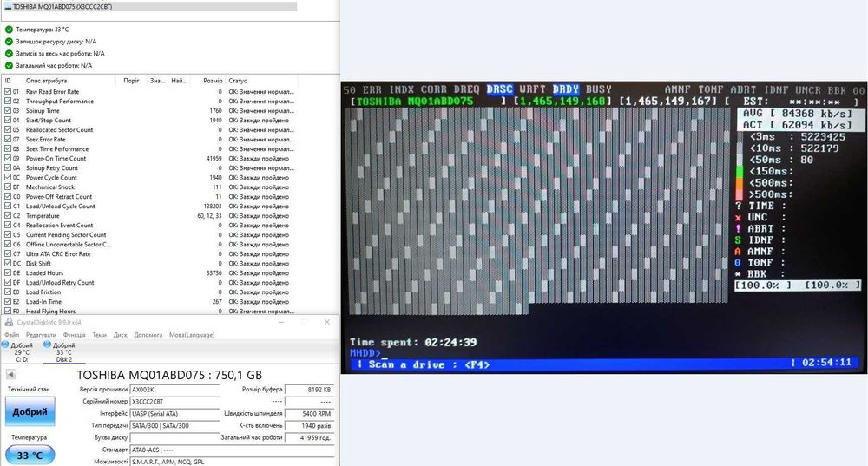Click the green check icon beside Залишок ресурсу диску

point(9,42)
